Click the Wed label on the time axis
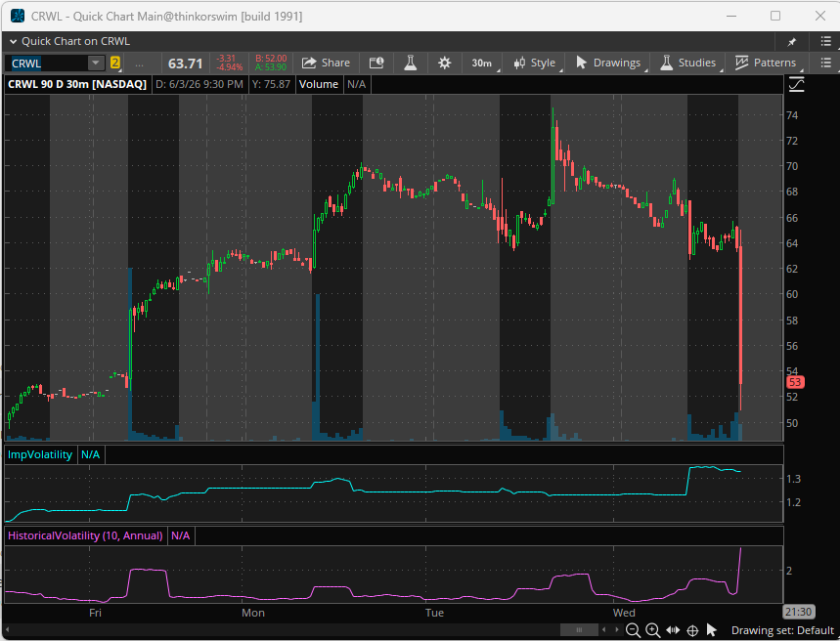 coord(624,613)
